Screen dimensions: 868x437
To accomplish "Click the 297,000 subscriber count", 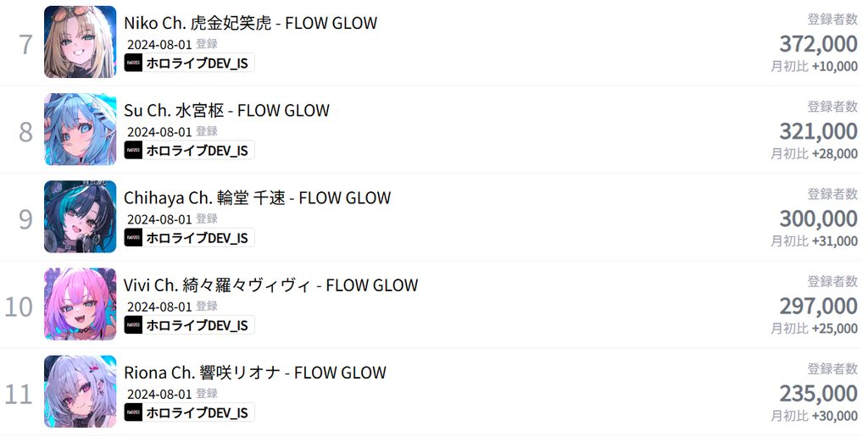I will click(x=818, y=306).
